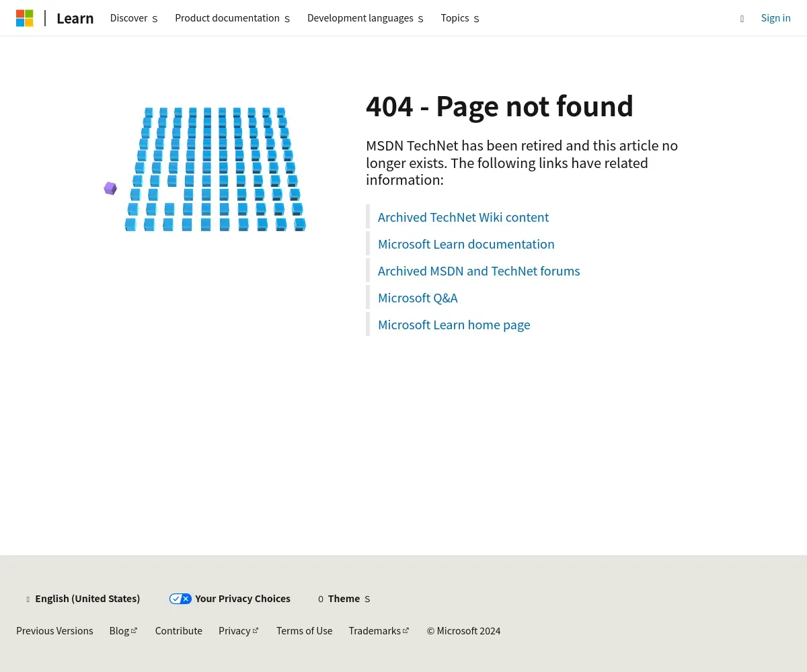Change language from English (United States)
The width and height of the screenshot is (807, 672).
click(x=83, y=599)
